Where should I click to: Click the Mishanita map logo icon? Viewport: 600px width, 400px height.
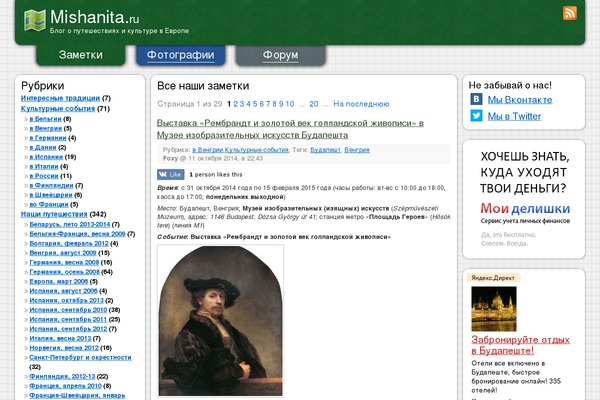[x=34, y=20]
